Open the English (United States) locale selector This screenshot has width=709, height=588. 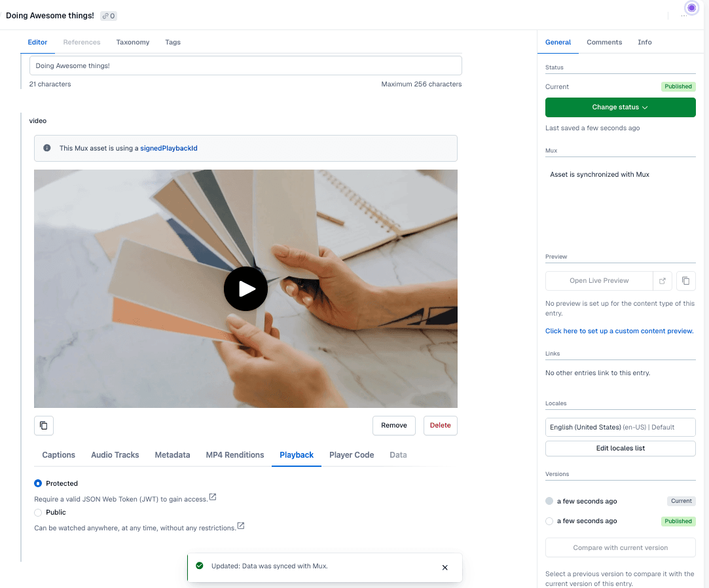[620, 427]
